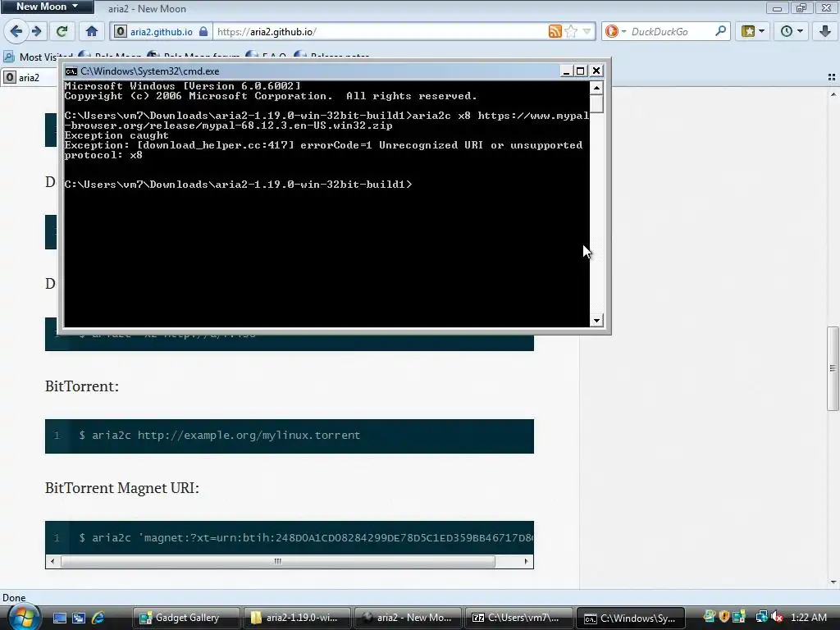Click the aria2.github.io site identity label
Screen dimensions: 840x630
point(162,32)
